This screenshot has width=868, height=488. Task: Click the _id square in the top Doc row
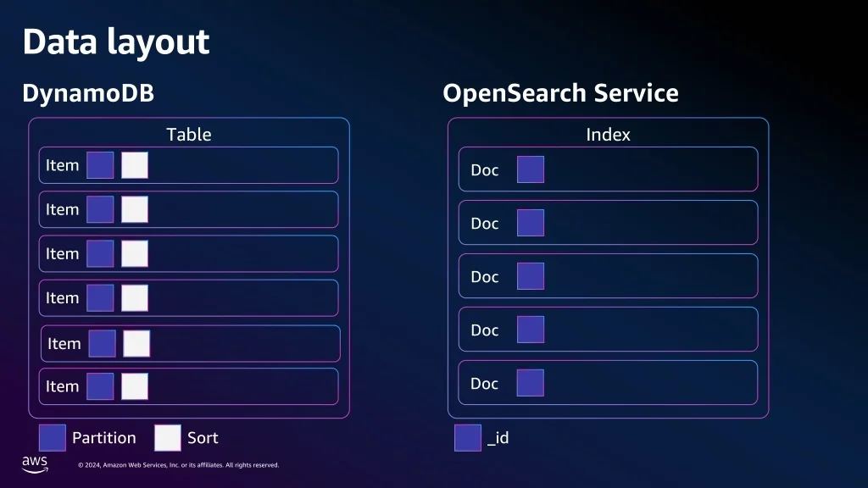[531, 169]
